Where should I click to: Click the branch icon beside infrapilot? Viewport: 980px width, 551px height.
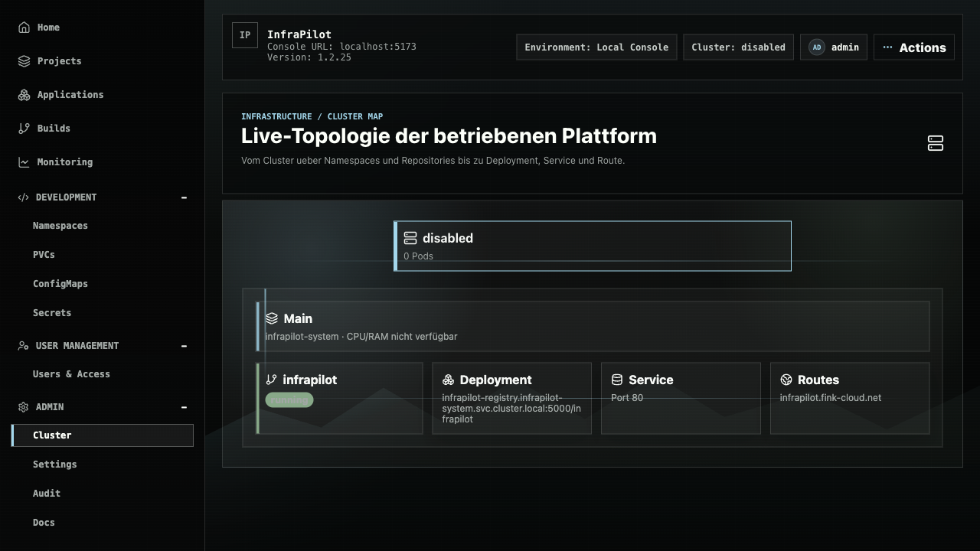[x=271, y=380]
